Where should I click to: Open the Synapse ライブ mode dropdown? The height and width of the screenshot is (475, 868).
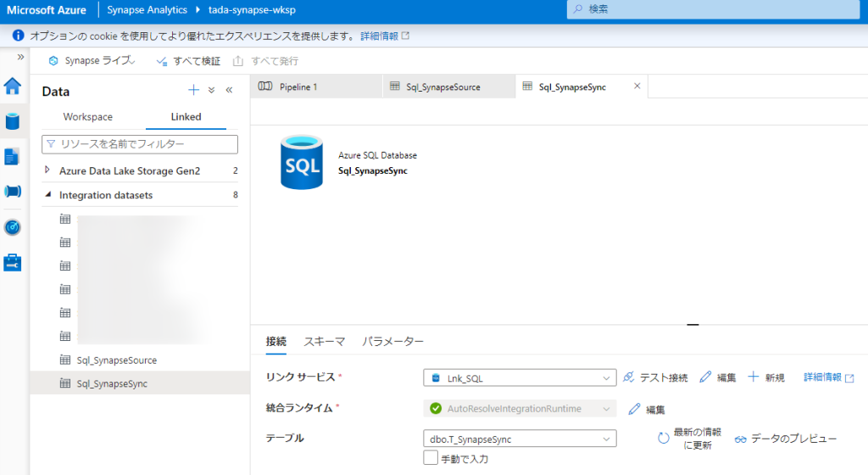point(92,60)
